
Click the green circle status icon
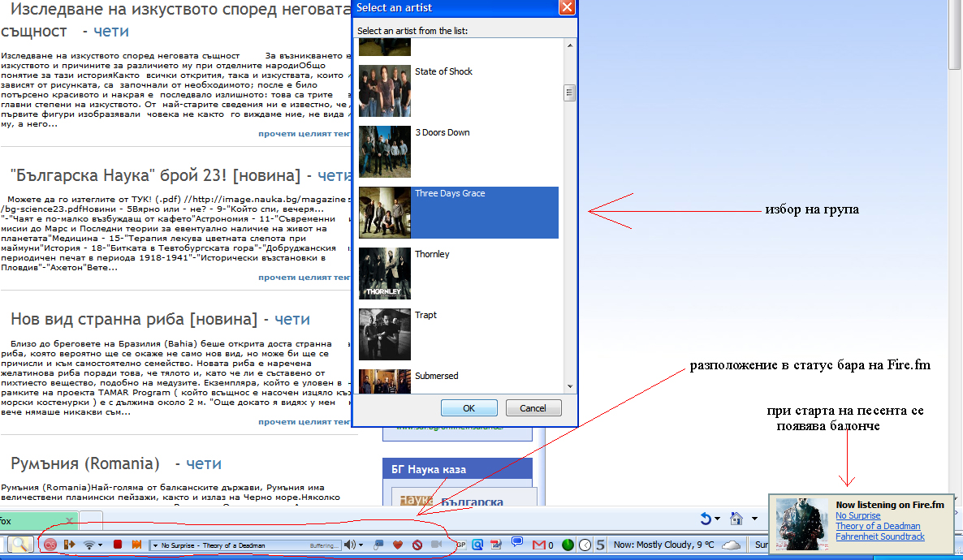(568, 545)
